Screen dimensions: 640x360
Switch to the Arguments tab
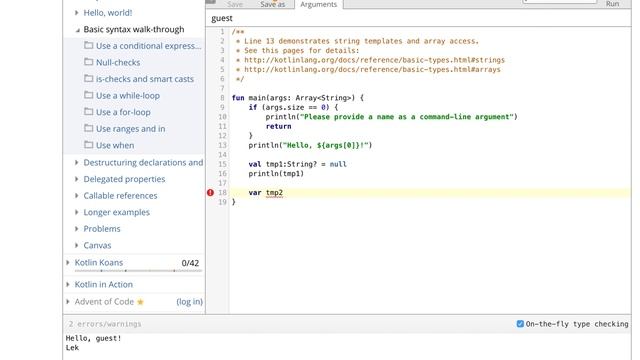(x=318, y=4)
